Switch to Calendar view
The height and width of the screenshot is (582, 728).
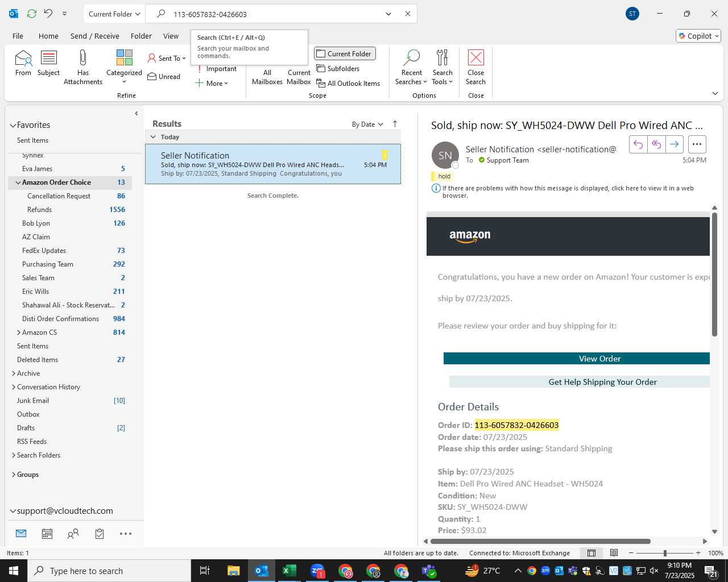tap(47, 534)
